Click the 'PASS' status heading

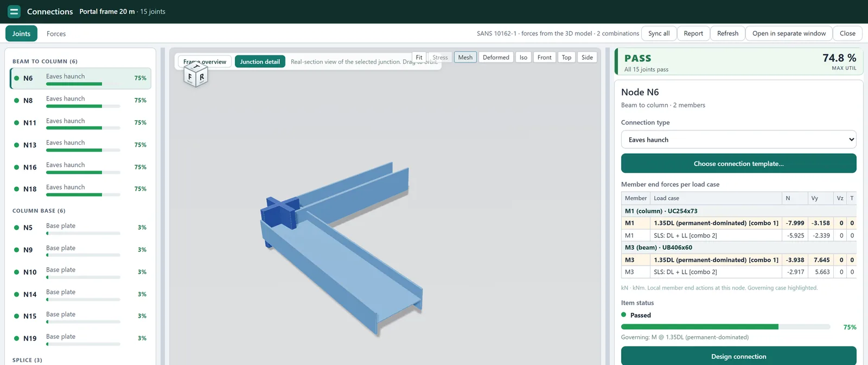638,58
